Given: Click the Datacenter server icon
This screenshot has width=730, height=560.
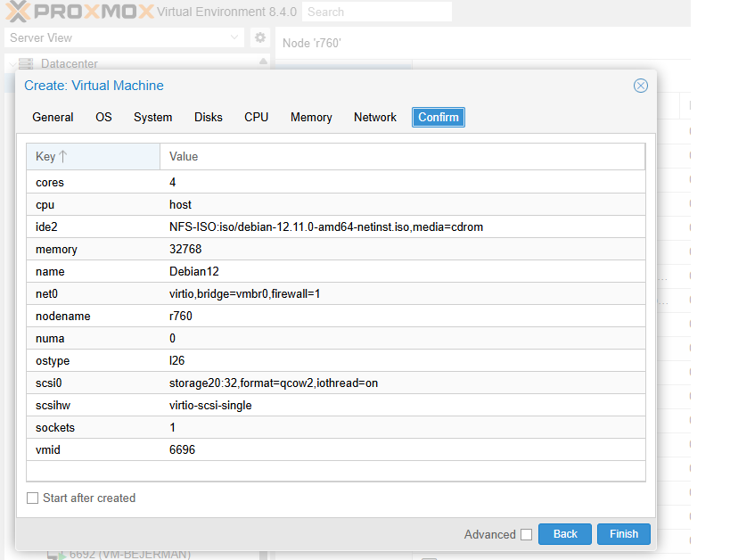Looking at the screenshot, I should pos(26,64).
